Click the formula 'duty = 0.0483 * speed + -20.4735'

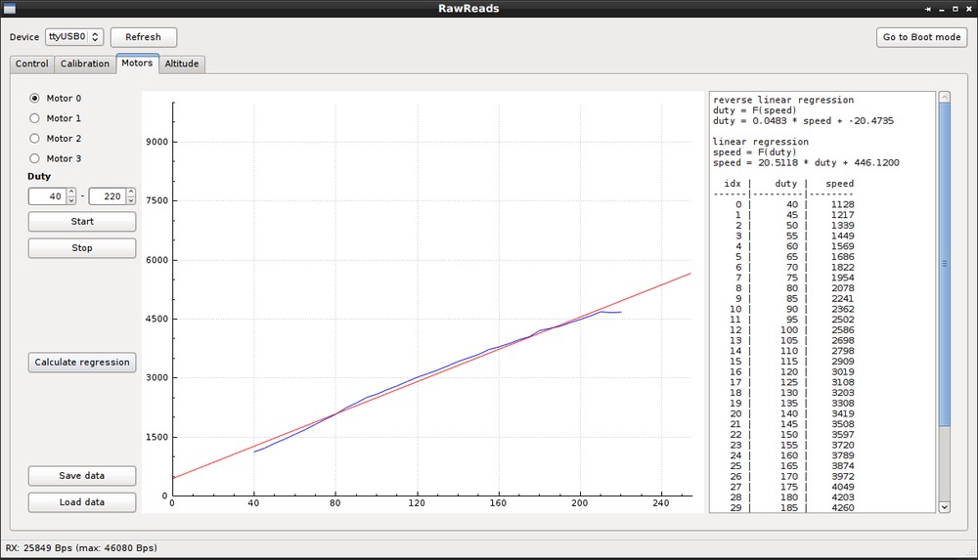pyautogui.click(x=803, y=121)
